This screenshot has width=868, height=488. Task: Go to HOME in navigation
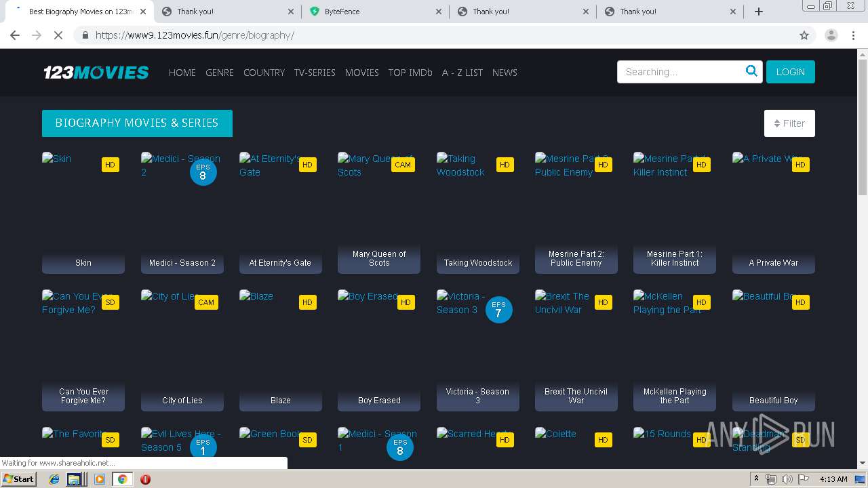[x=182, y=73]
